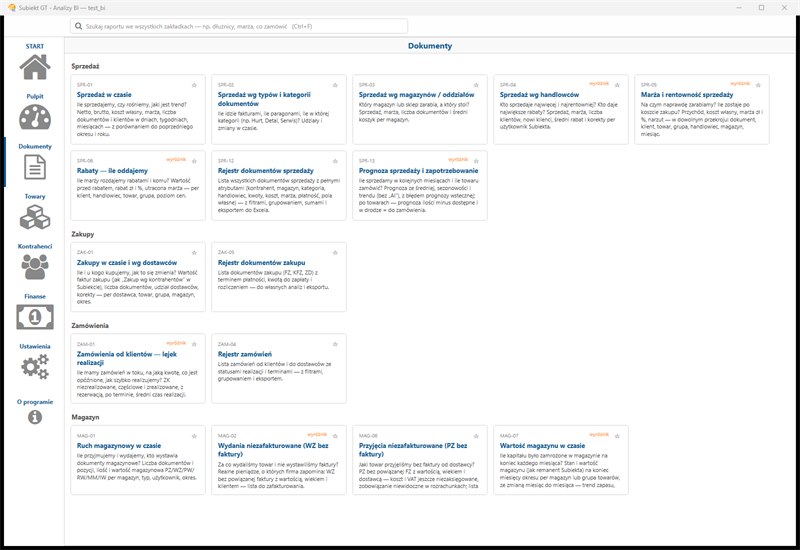Click the Zamówienia section heading
Screen dimensions: 800x550
coord(90,326)
